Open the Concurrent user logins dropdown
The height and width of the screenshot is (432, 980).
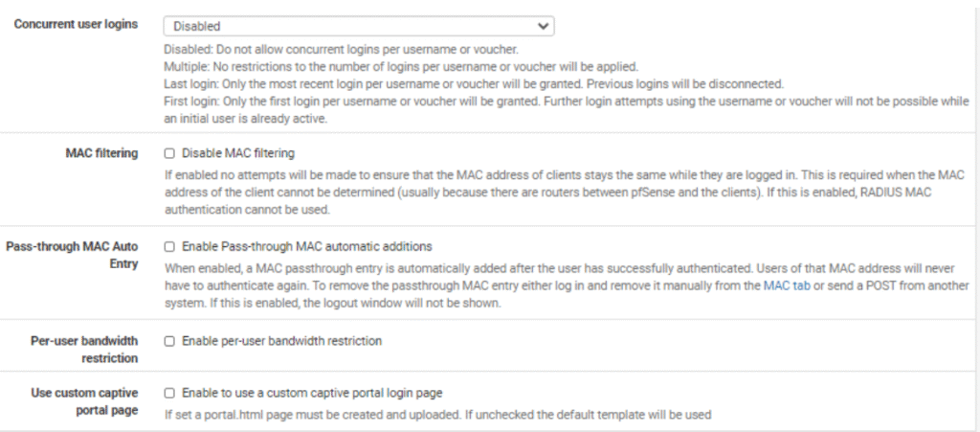357,26
